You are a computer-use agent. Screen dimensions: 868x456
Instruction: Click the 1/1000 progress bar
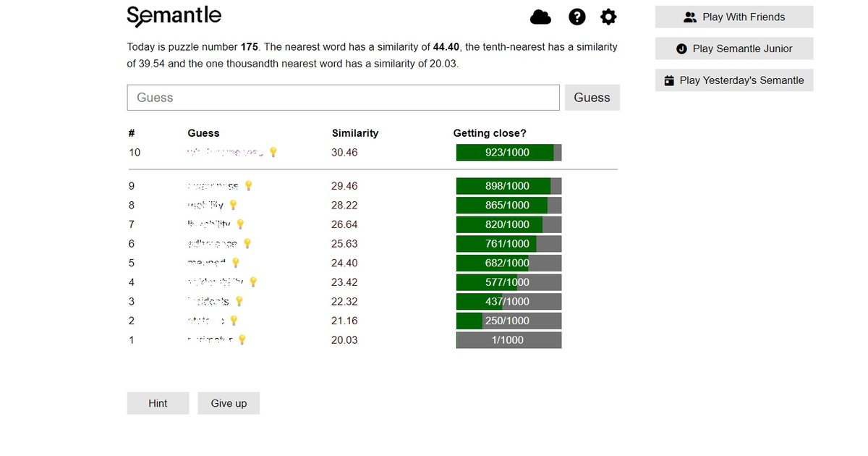tap(509, 339)
